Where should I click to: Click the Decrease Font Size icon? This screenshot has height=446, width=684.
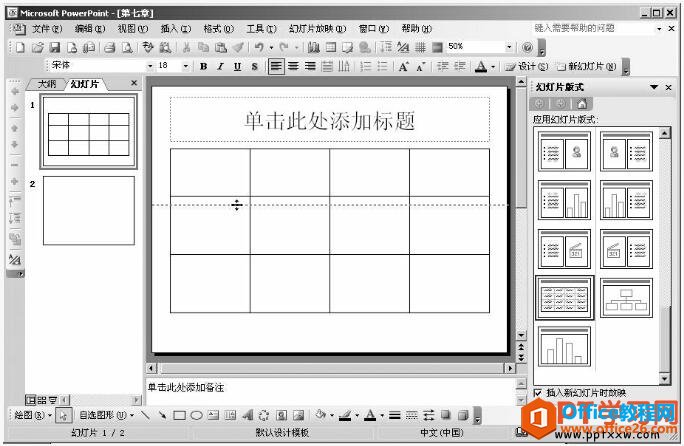point(421,66)
